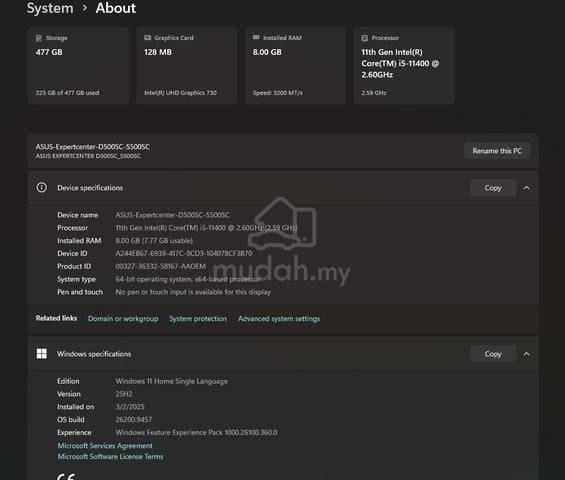Copy the device specifications

493,188
